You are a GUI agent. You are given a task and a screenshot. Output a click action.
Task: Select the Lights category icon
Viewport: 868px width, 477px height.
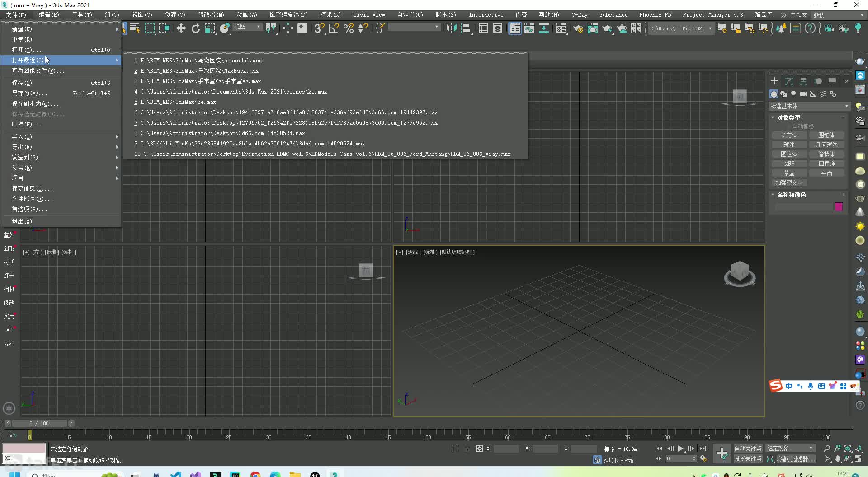tap(793, 94)
